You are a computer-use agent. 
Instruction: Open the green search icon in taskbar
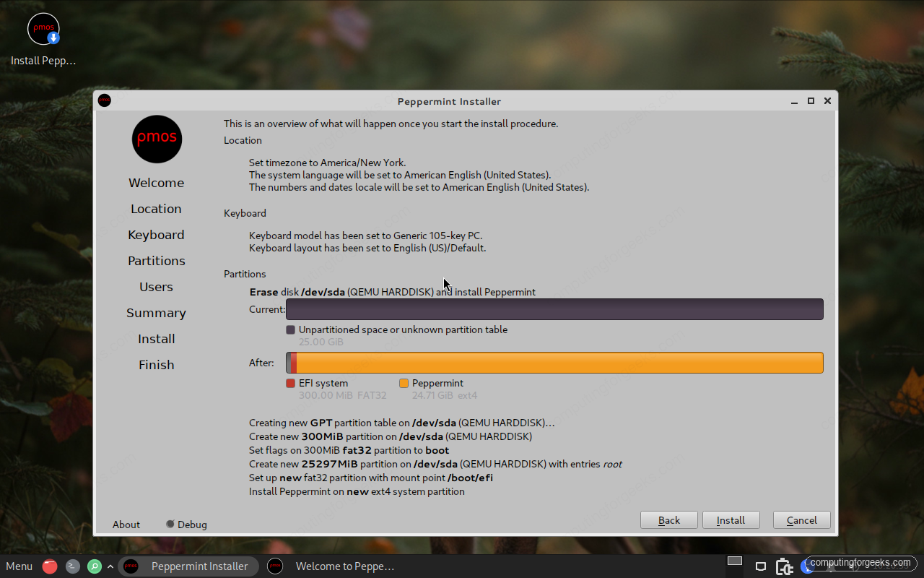click(x=95, y=566)
